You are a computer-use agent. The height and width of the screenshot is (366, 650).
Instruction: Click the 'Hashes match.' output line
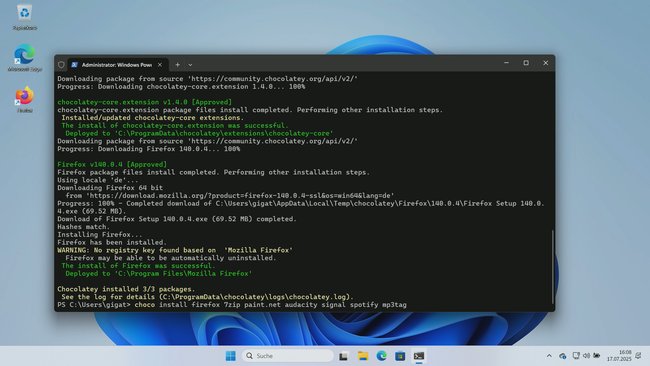coord(83,227)
